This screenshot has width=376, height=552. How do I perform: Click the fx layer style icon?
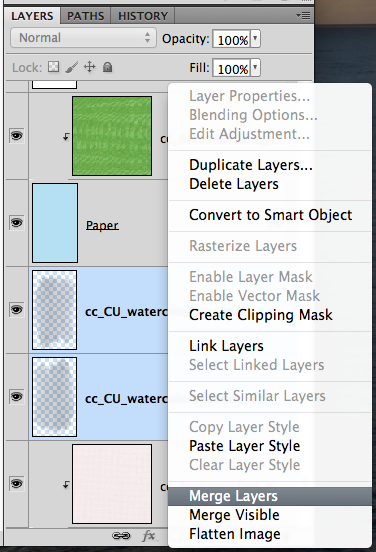pyautogui.click(x=149, y=536)
